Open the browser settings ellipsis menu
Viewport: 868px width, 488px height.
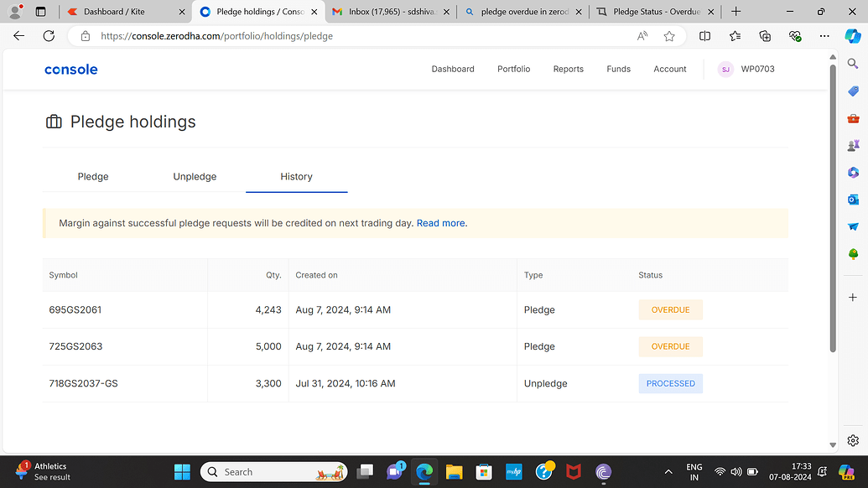[824, 36]
